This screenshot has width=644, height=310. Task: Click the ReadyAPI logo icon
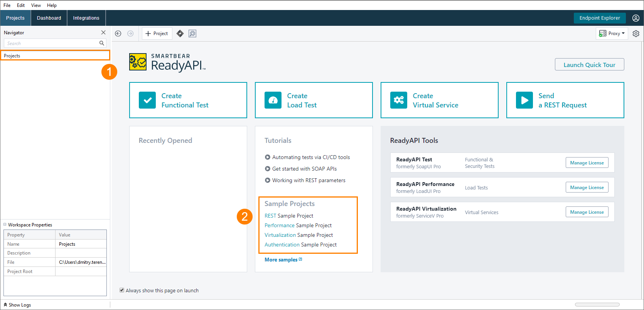(138, 62)
